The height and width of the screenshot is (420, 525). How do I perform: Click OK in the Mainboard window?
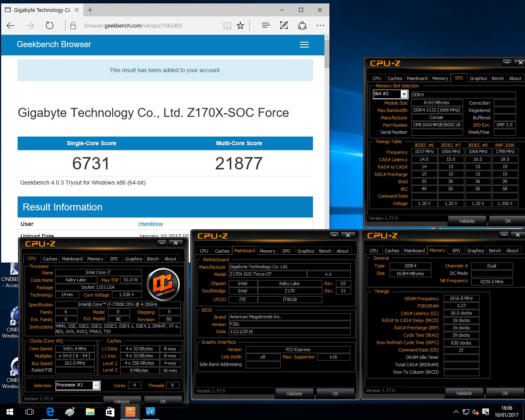335,393
